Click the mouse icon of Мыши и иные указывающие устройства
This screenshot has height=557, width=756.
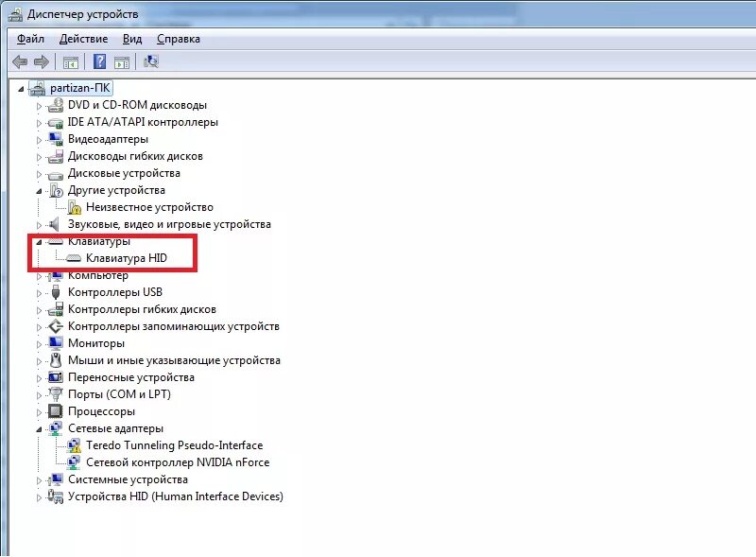[x=56, y=360]
